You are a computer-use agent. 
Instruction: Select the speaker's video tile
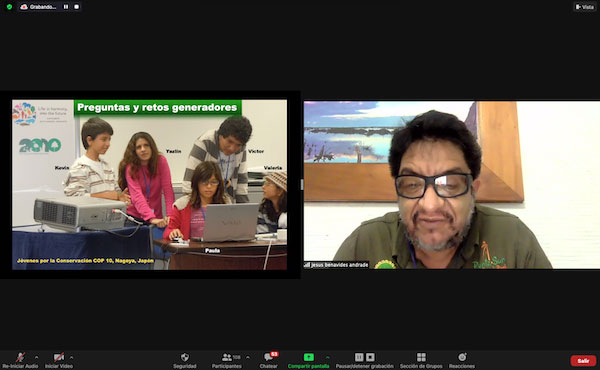tap(452, 185)
